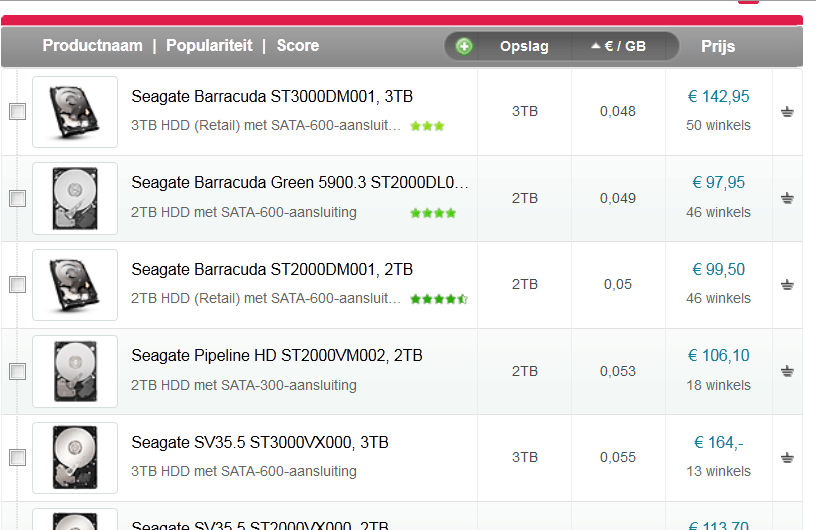Screen dimensions: 816x530
Task: Click basket icon for Pipeline HD ST2000VM002
Action: (787, 371)
